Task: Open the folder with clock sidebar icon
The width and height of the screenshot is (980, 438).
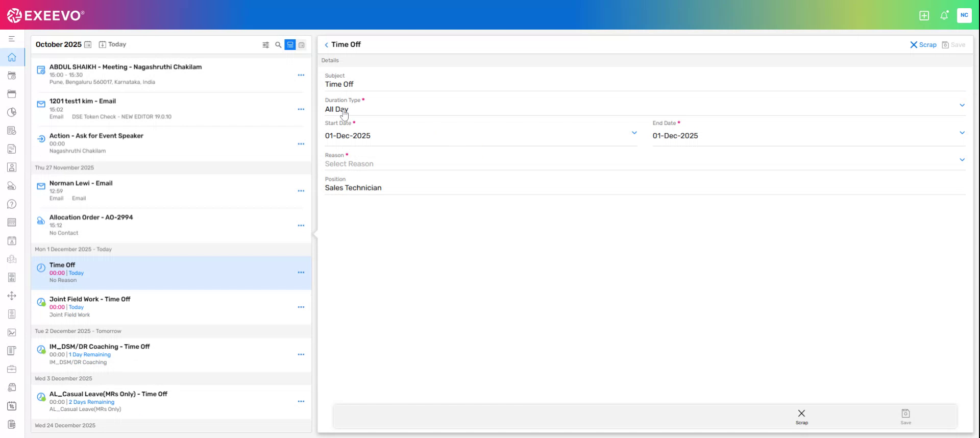Action: [x=12, y=76]
